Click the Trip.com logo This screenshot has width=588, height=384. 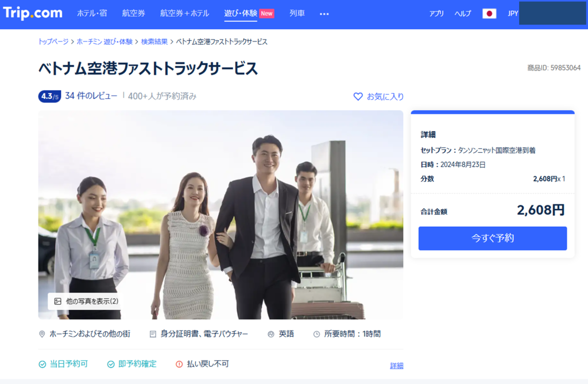click(x=33, y=13)
